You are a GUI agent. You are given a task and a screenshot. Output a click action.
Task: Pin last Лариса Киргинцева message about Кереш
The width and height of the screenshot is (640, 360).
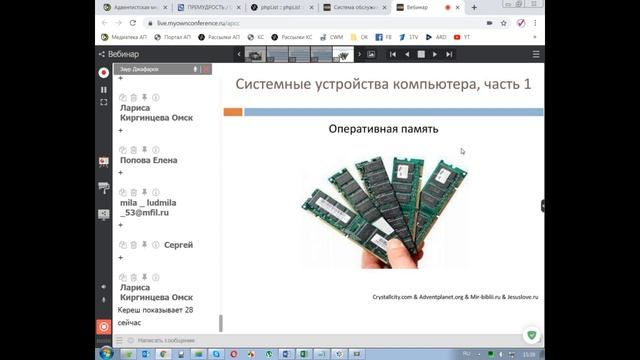coord(144,277)
